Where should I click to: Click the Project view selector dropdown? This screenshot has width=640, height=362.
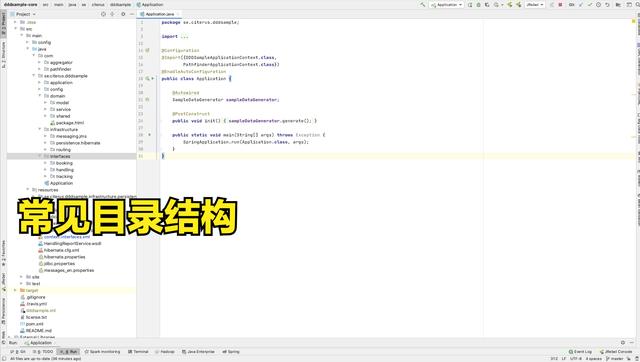23,14
